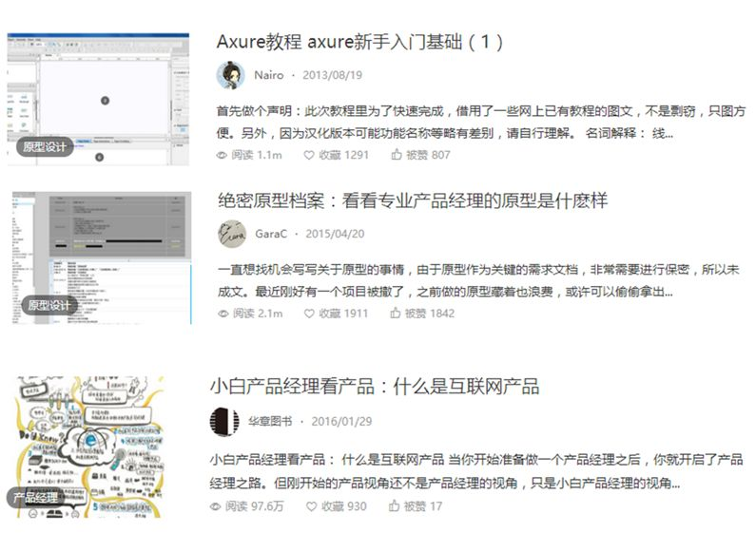Click the heart icon beside 收藏 1291
This screenshot has width=756, height=533.
[x=309, y=155]
